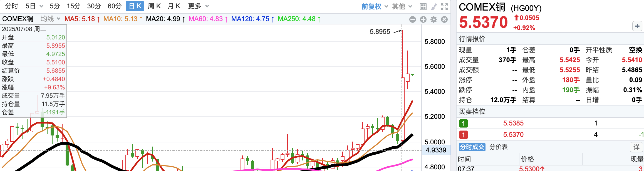Click the 振幅 0.31% value

633,90
